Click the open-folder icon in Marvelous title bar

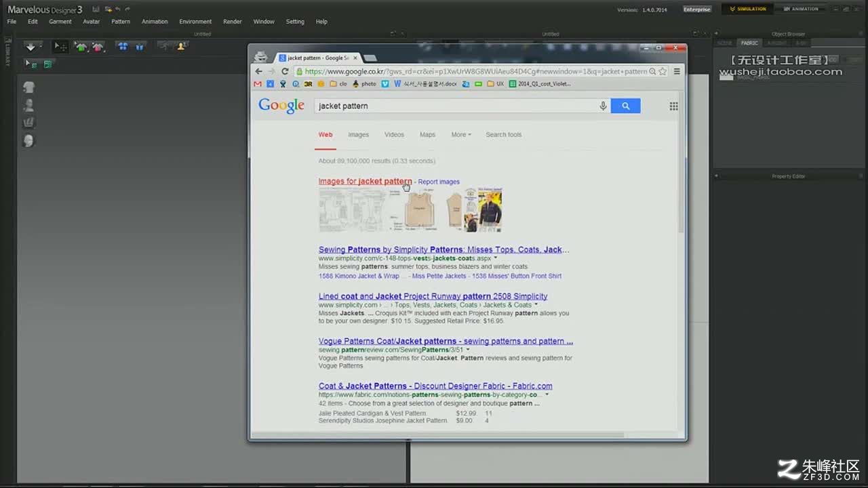click(x=108, y=9)
